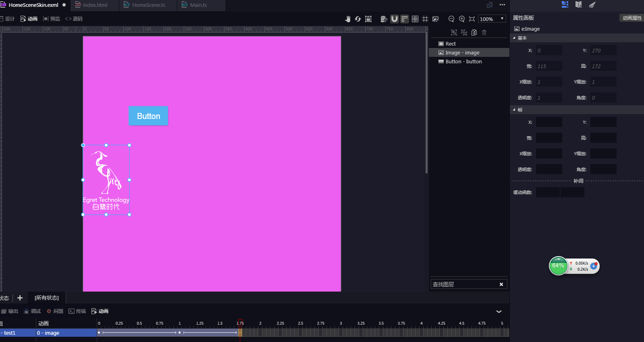Select the Egret logo image on canvas

point(106,180)
